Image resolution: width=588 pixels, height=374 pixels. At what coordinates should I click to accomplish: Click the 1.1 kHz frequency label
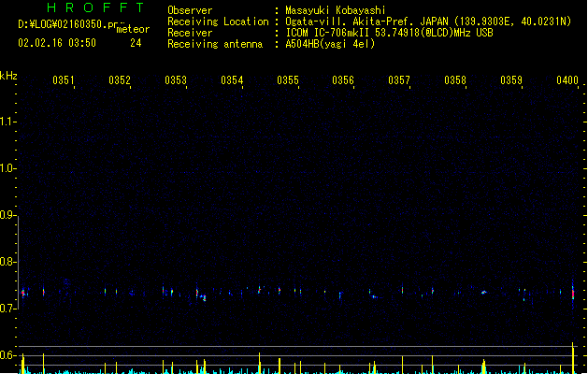[7, 122]
